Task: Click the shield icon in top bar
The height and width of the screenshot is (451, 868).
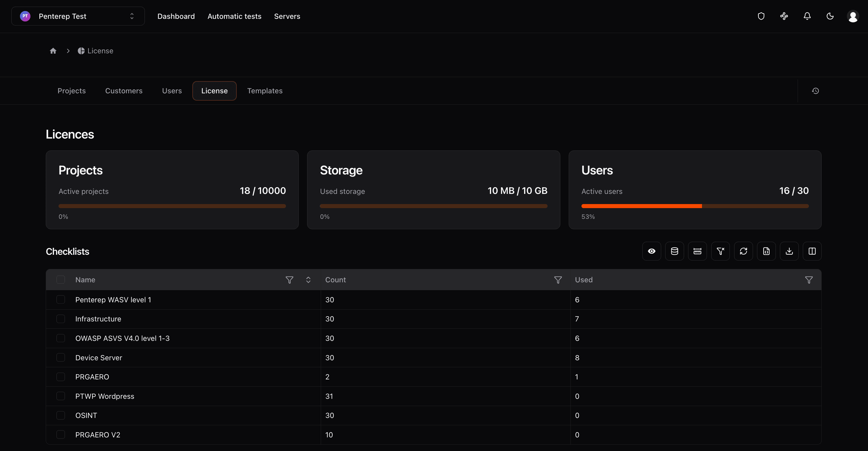Action: tap(761, 16)
